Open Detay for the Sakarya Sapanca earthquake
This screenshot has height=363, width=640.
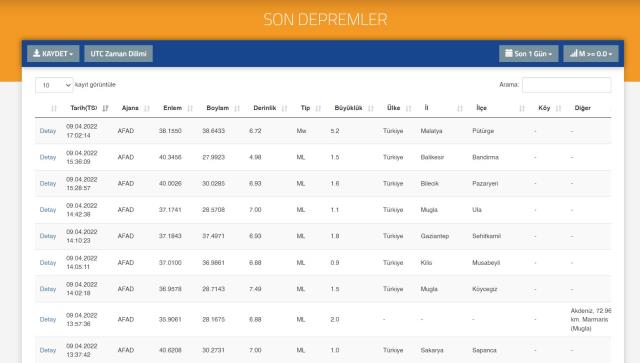(x=48, y=350)
